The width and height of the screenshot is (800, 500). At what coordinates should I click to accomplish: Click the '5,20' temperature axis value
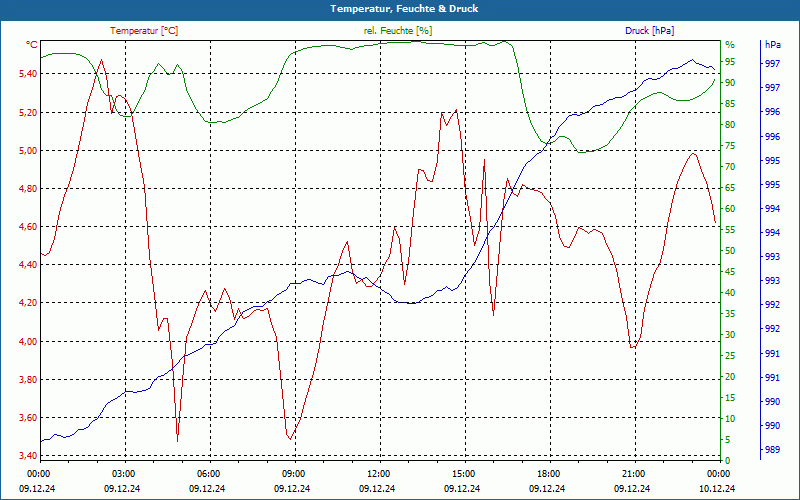[x=28, y=112]
